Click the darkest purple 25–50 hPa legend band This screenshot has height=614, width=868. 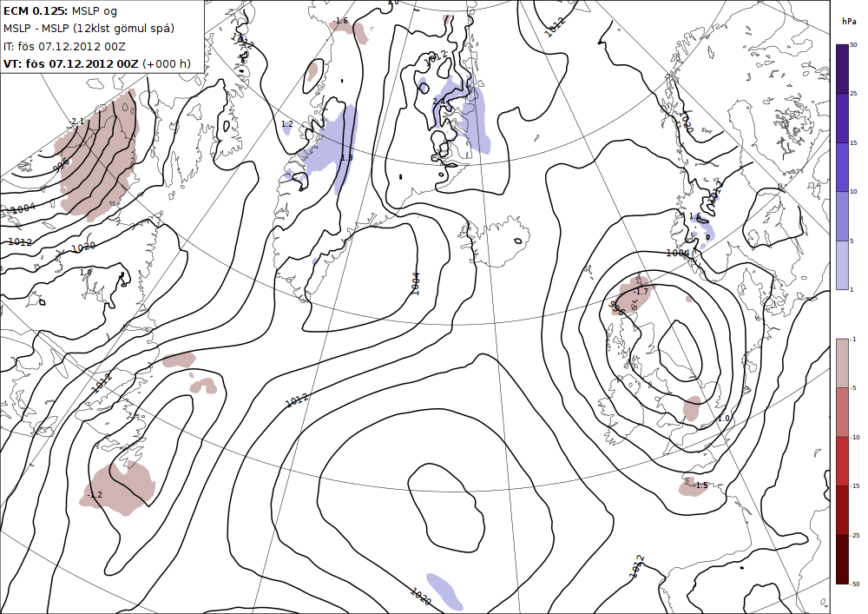[x=842, y=69]
